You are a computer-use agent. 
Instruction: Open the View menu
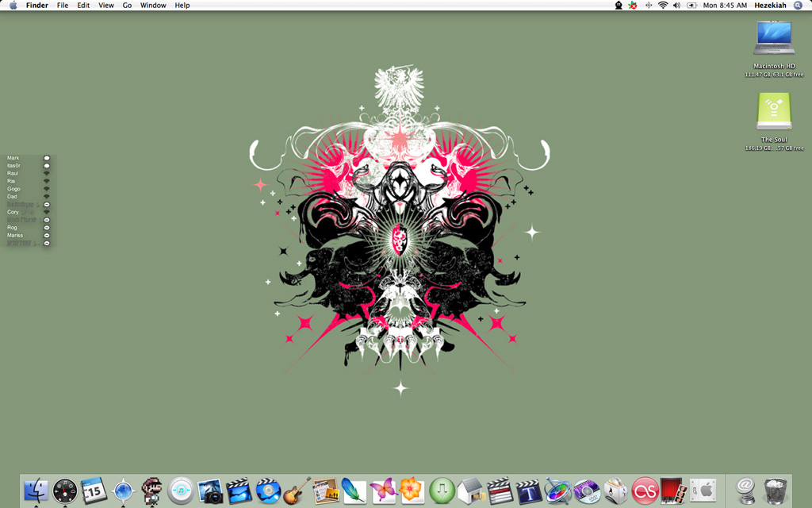click(x=106, y=6)
